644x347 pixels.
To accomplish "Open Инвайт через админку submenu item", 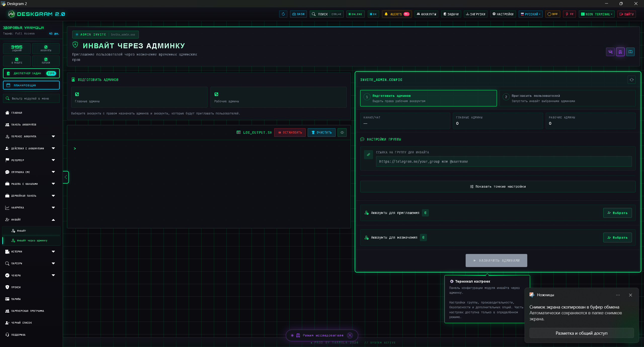I will tap(31, 240).
